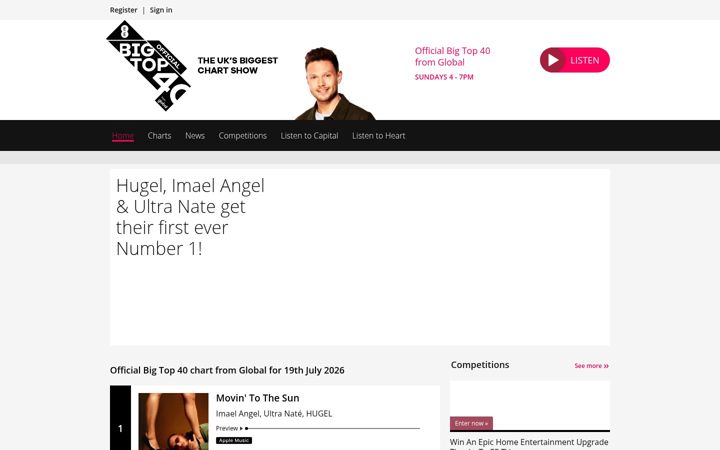Click the Big Top 40 logo

[149, 66]
